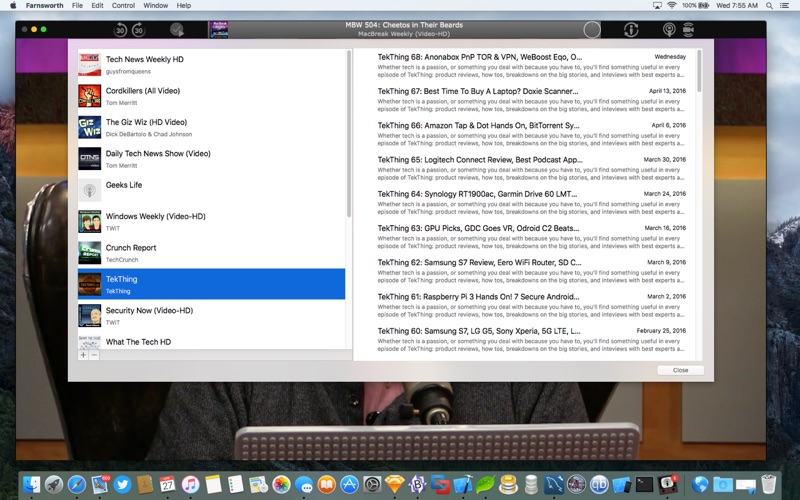Click the skip back 30 seconds icon
800x500 pixels.
[x=120, y=30]
